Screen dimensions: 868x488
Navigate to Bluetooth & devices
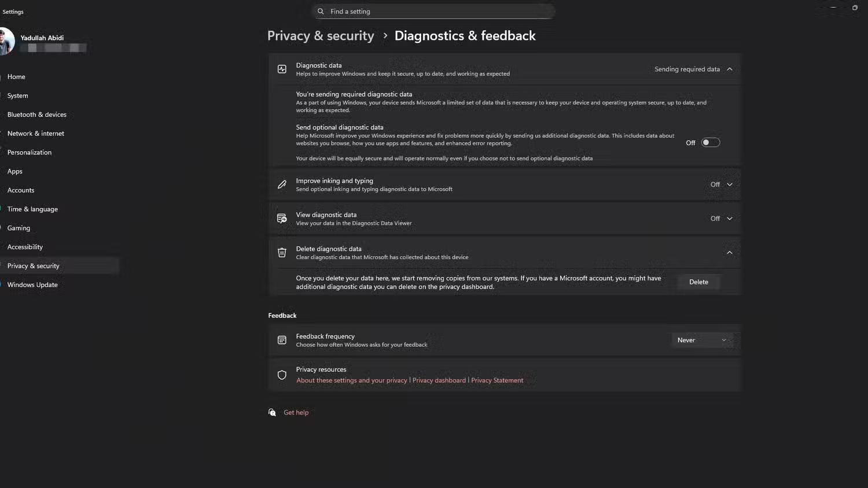pos(36,114)
